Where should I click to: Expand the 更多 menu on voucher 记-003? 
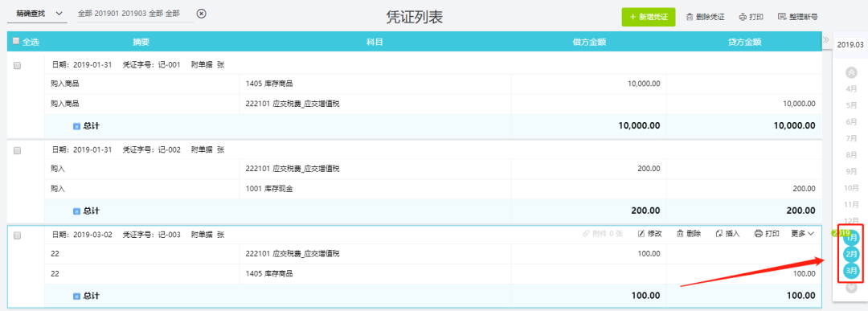[x=803, y=234]
